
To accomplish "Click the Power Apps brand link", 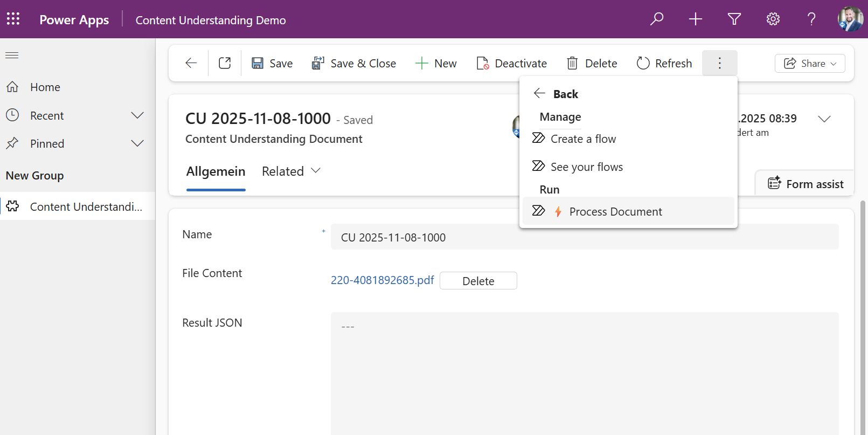I will point(74,20).
